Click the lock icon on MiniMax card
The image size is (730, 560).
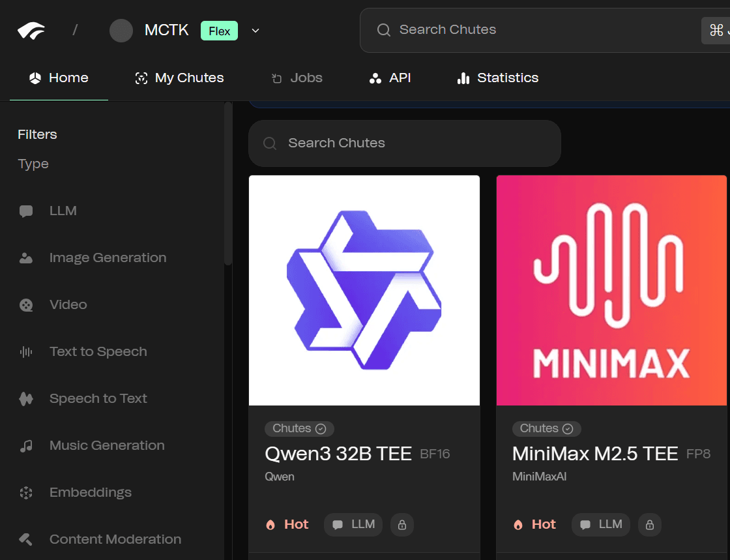(x=649, y=525)
